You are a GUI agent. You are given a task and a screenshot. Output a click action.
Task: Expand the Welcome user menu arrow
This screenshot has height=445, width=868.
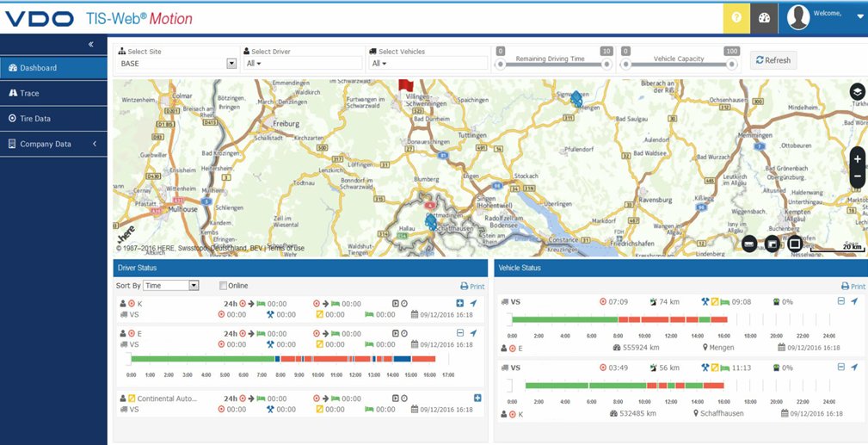859,16
